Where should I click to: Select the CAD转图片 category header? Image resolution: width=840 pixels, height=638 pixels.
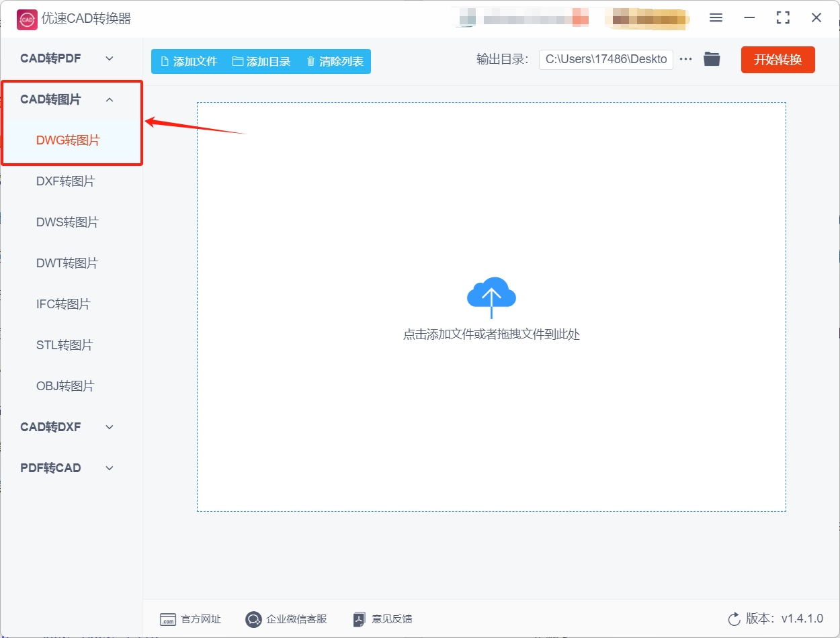(x=50, y=99)
